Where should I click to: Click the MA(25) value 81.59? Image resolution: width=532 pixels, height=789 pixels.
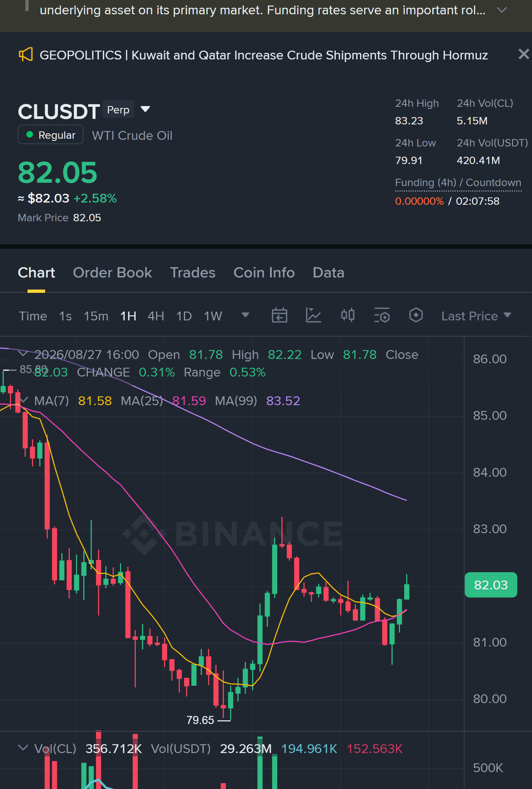tap(189, 401)
